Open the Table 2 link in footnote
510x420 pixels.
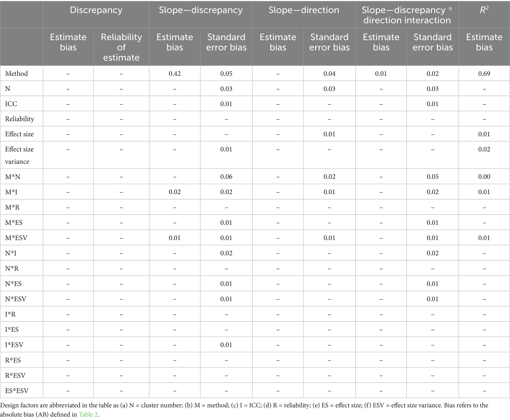point(88,414)
